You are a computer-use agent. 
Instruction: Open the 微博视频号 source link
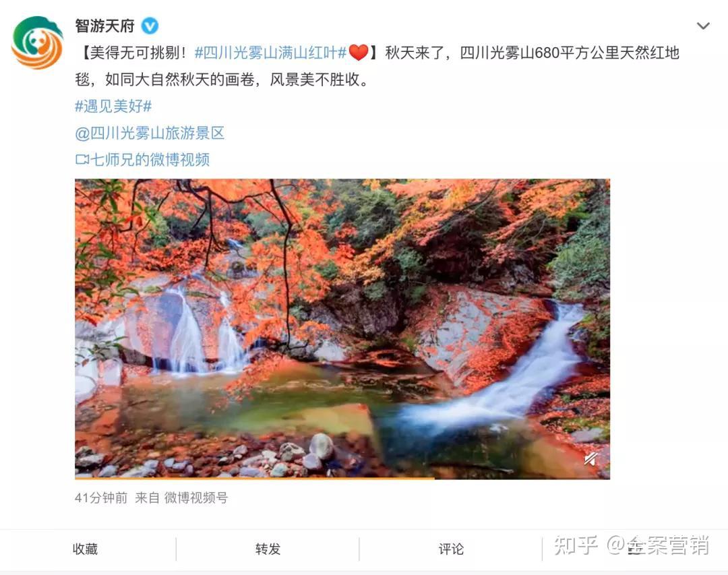(x=196, y=498)
